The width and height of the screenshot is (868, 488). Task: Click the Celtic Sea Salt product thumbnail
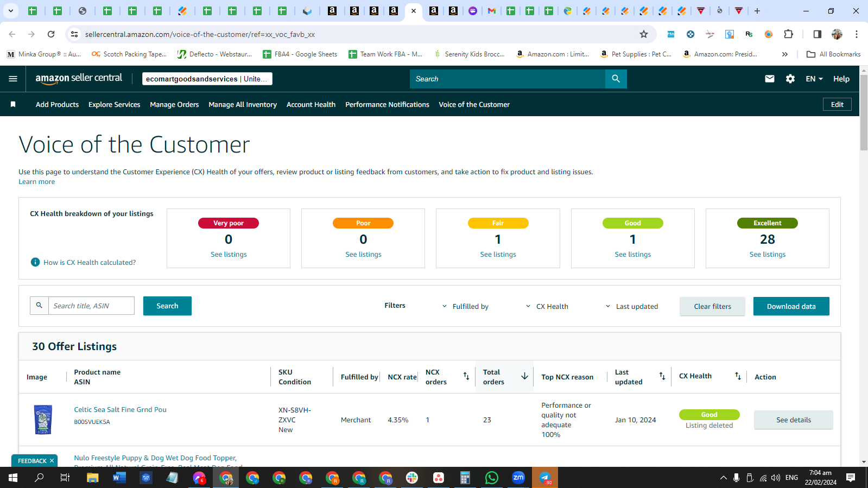coord(43,420)
